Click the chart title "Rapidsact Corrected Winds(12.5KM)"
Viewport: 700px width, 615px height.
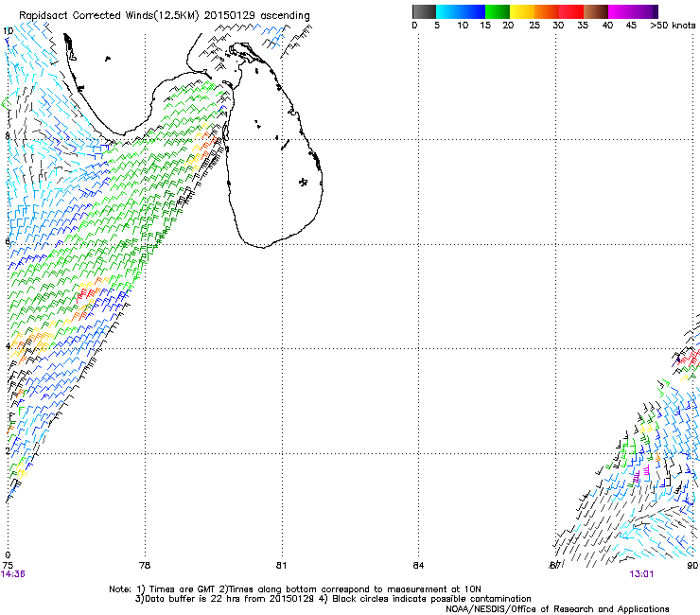tap(109, 16)
